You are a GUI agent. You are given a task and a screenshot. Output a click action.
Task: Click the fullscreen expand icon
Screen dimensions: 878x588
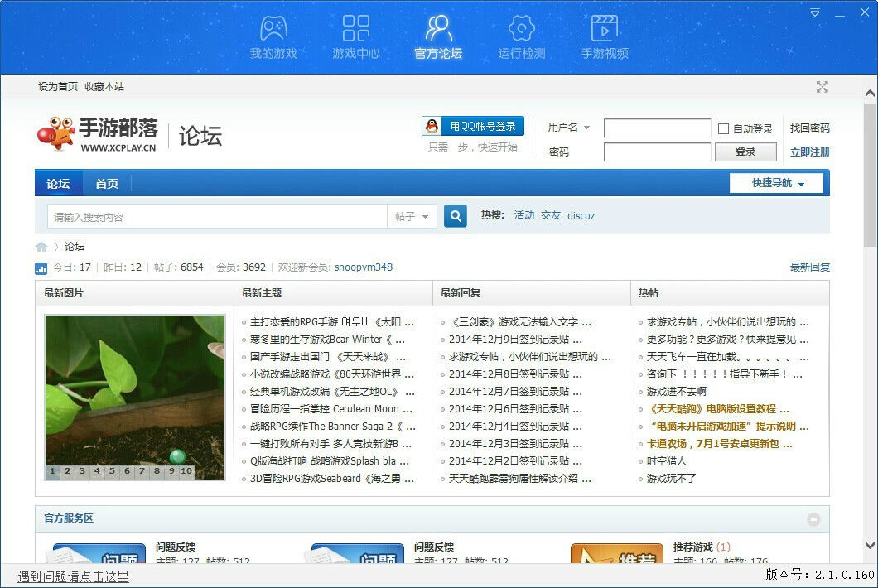coord(822,86)
